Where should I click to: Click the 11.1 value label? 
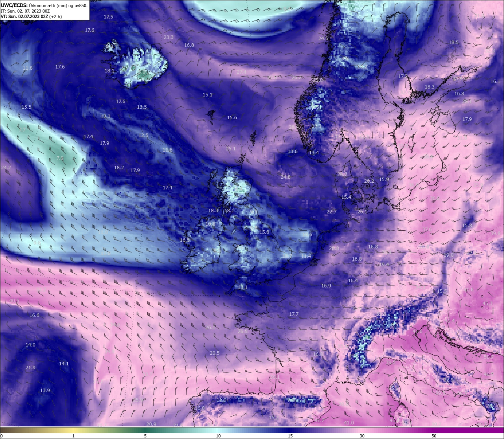coord(243,288)
